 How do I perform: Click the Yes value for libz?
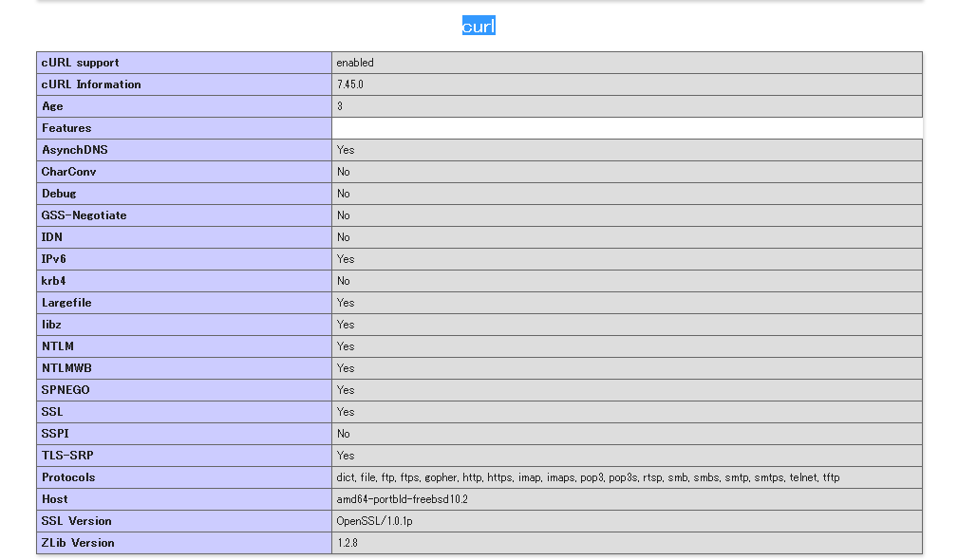pyautogui.click(x=346, y=325)
